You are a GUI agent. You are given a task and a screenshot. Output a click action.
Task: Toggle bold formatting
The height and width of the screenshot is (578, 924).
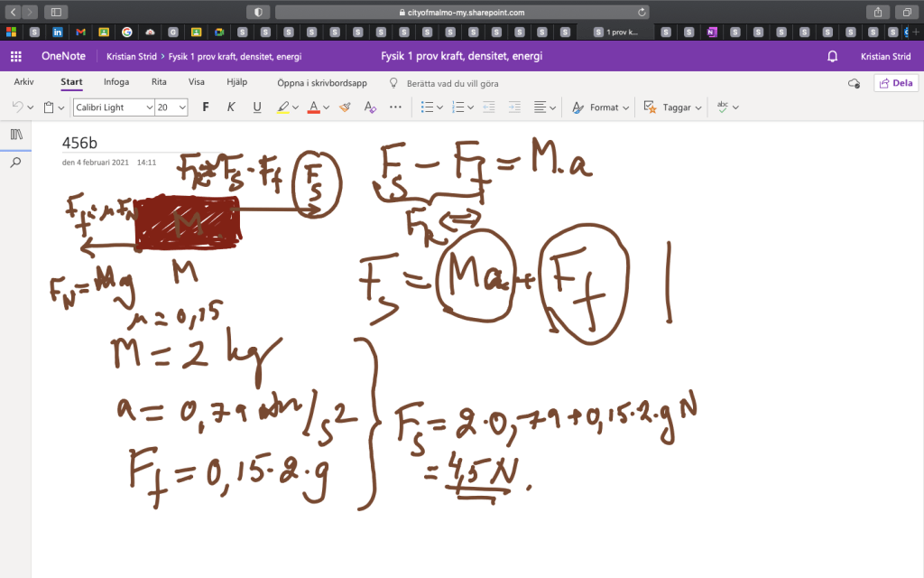click(x=205, y=107)
